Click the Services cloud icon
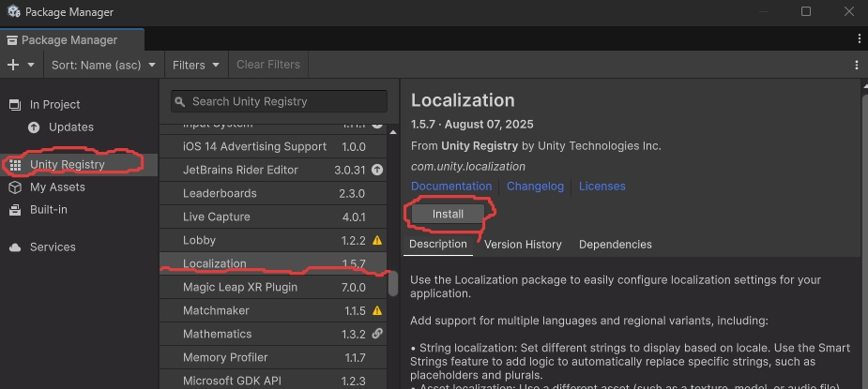Viewport: 868px width, 389px height. pos(15,247)
